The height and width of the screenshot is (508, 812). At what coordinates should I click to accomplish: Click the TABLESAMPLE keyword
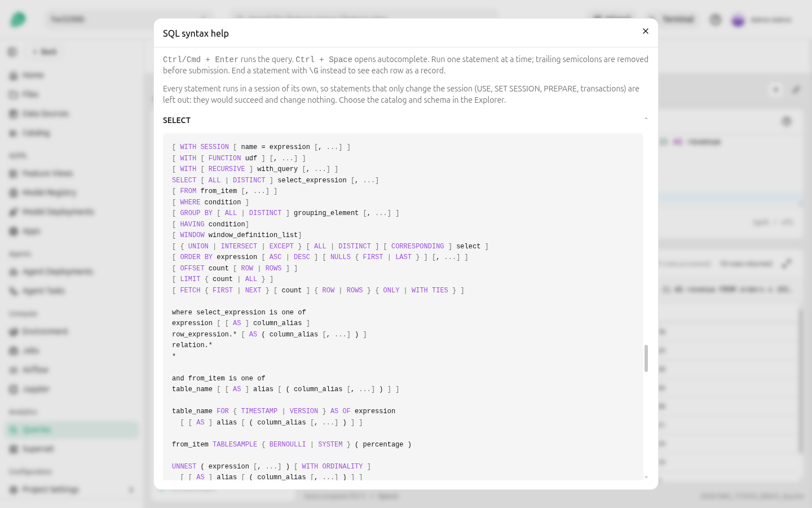235,444
